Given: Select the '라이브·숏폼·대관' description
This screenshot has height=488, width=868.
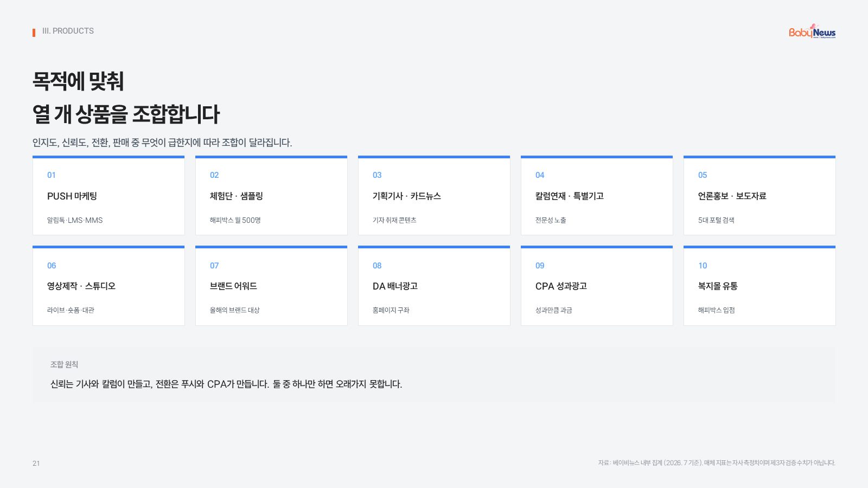Looking at the screenshot, I should coord(71,310).
